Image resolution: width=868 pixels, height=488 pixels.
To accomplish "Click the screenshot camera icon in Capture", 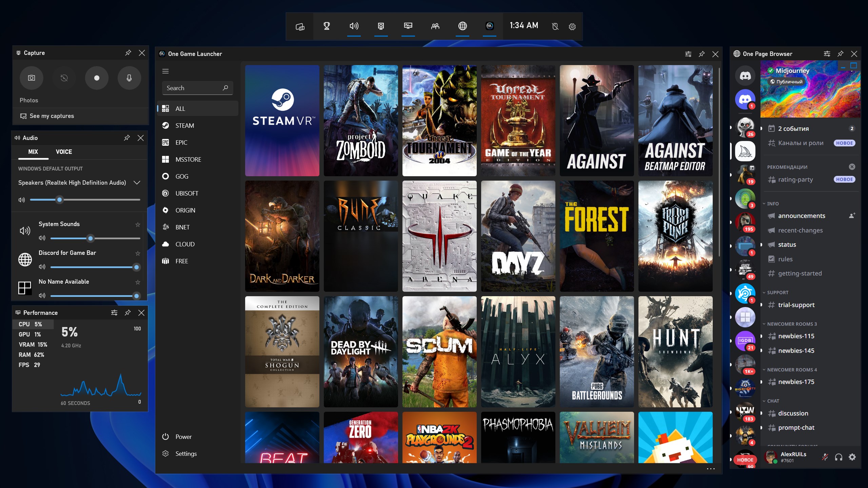I will 31,78.
